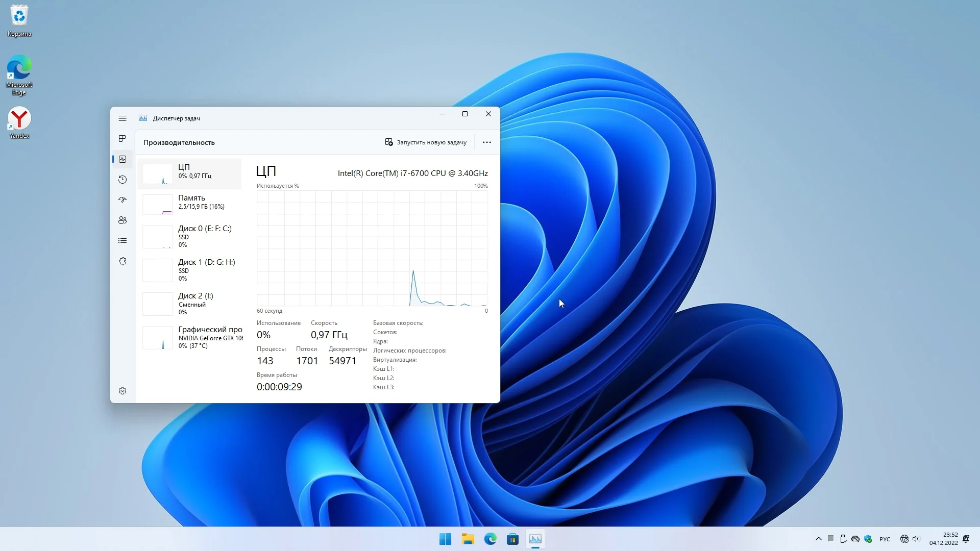The height and width of the screenshot is (551, 980).
Task: Select Диск 0 (E: F: C:) item
Action: pos(190,236)
